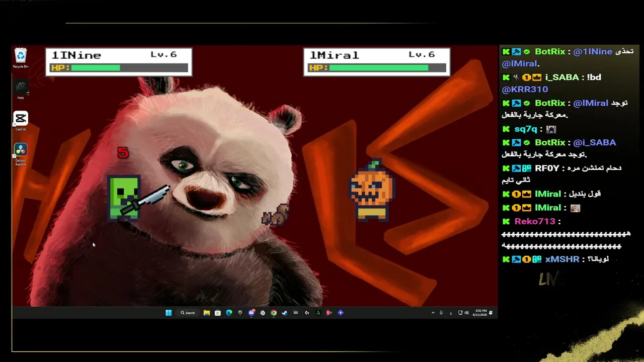Viewport: 644px width, 362px height.
Task: Click the Lv.6 label on lMiral's panel
Action: click(x=421, y=54)
